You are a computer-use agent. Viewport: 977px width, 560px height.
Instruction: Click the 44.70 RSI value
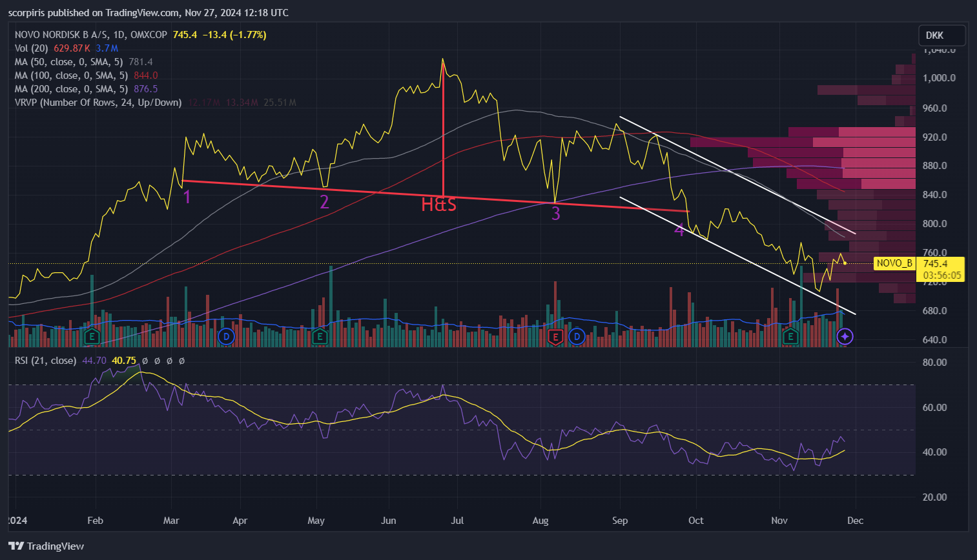(94, 361)
